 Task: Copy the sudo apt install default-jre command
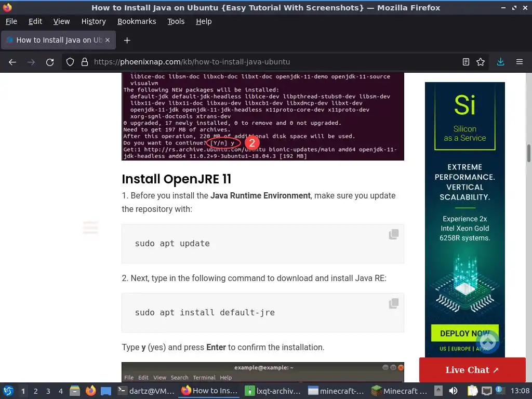tap(394, 303)
